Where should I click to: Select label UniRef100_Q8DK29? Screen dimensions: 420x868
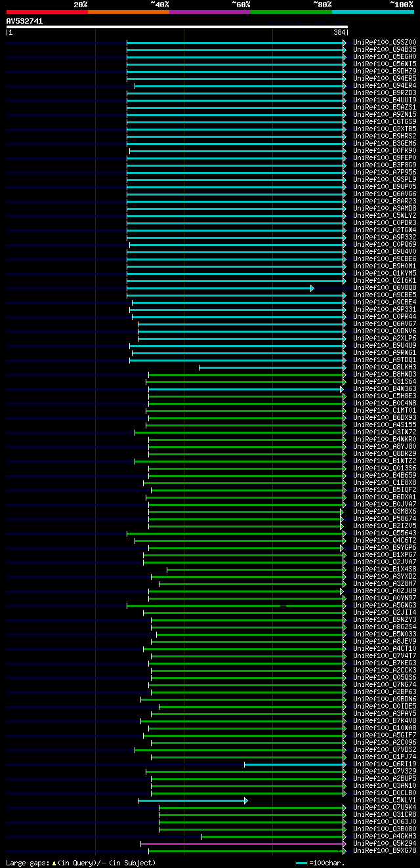[385, 454]
